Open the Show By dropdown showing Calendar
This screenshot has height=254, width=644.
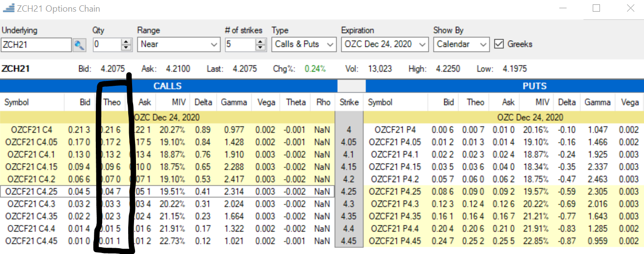[462, 45]
